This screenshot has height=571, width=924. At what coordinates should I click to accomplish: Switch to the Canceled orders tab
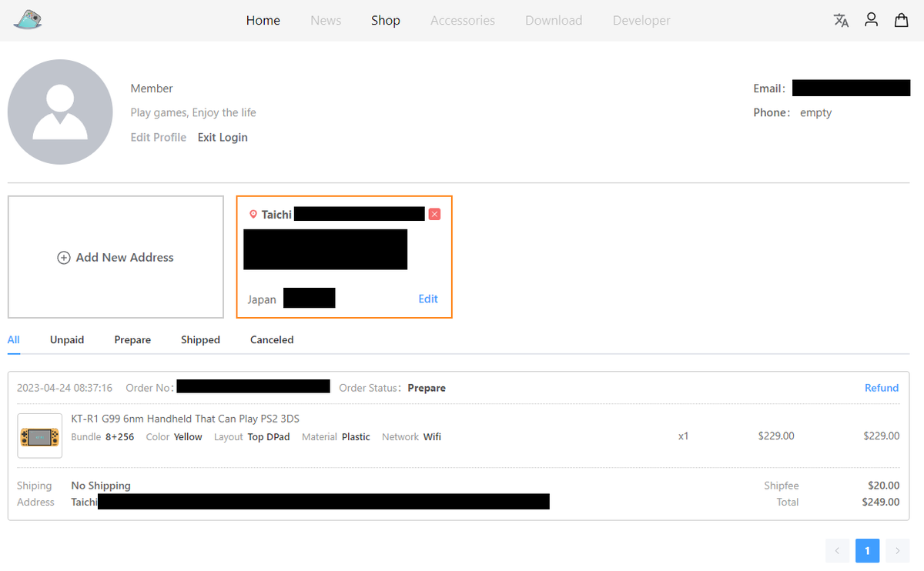272,340
